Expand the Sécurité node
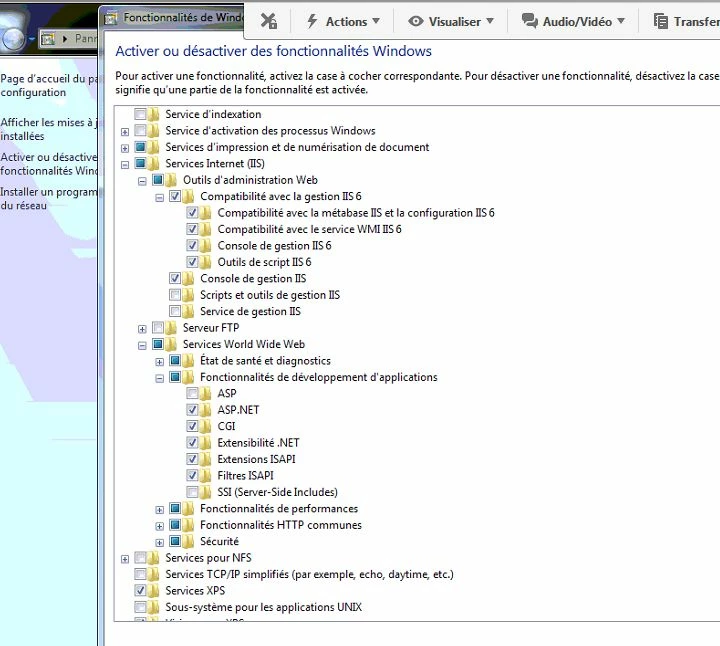 (159, 543)
